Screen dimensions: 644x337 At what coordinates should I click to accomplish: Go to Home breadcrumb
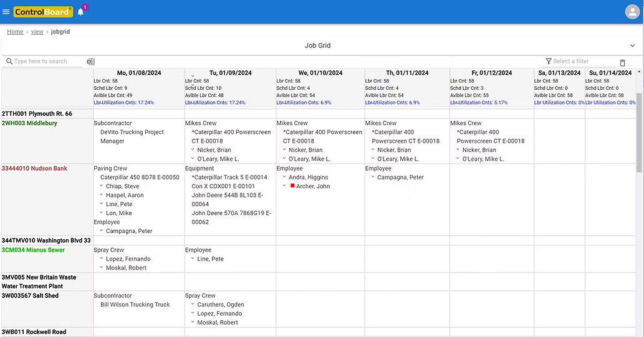click(15, 32)
